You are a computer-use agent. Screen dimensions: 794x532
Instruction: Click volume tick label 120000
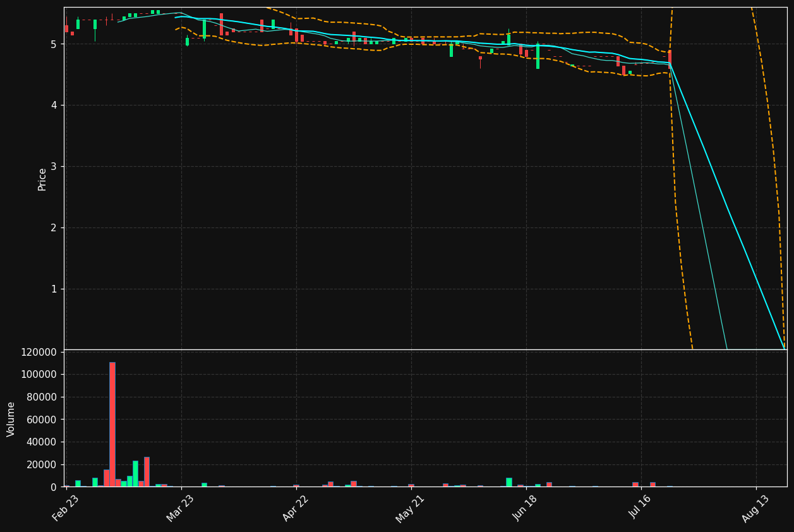pyautogui.click(x=39, y=352)
